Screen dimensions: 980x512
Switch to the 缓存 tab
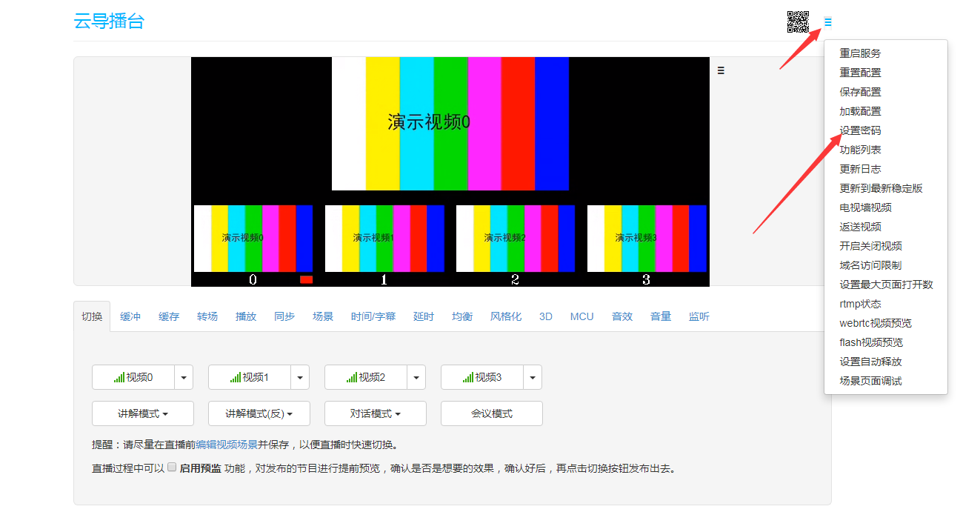click(x=169, y=316)
